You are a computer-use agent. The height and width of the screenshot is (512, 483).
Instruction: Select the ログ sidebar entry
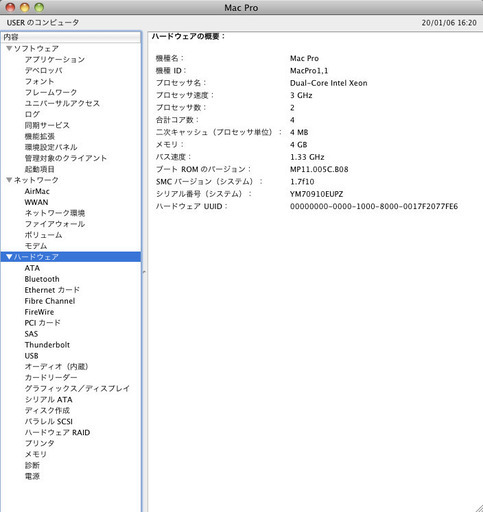[32, 114]
